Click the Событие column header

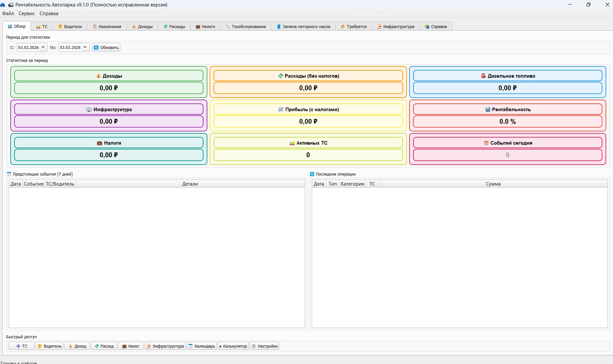(34, 184)
